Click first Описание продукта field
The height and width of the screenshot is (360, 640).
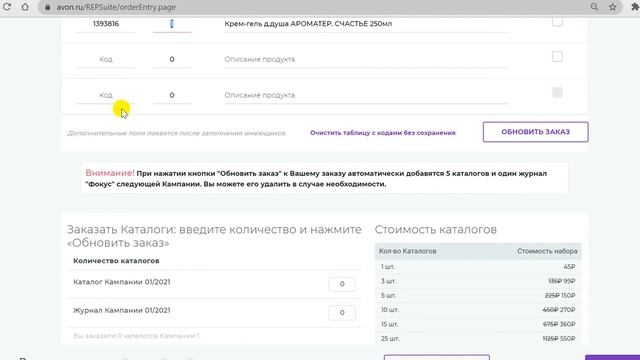pyautogui.click(x=366, y=59)
